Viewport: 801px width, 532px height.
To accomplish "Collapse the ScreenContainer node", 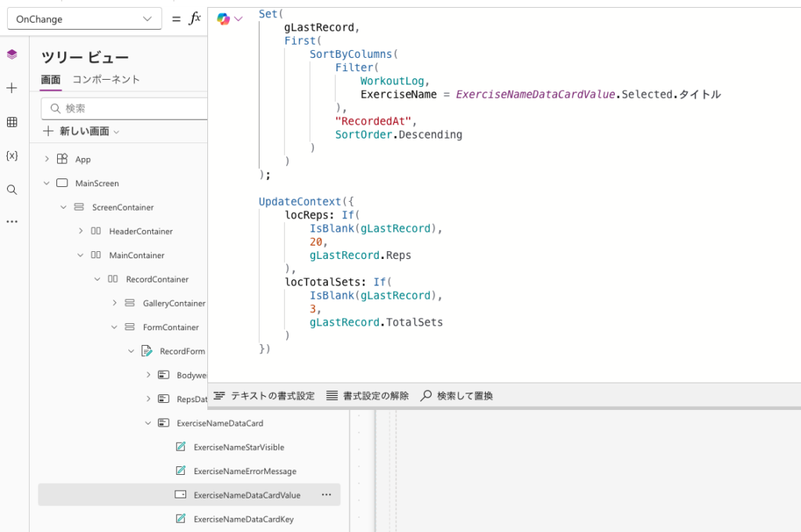I will coord(63,207).
